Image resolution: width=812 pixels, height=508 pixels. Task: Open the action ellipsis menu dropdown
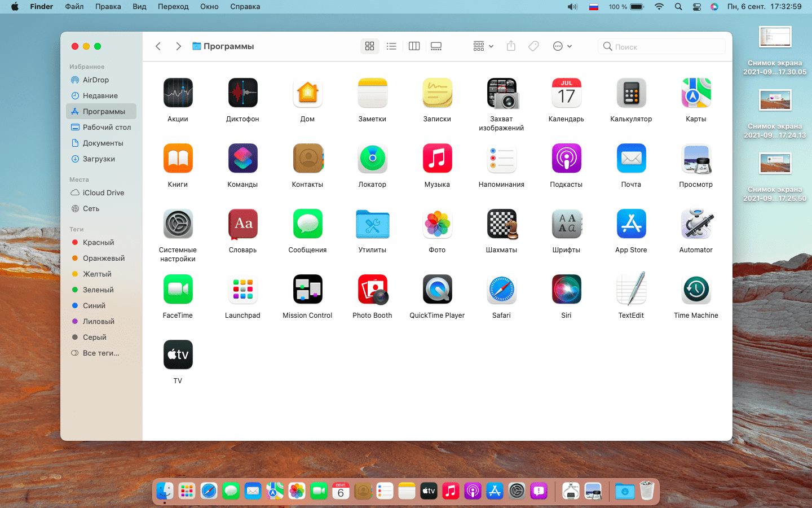click(x=562, y=46)
